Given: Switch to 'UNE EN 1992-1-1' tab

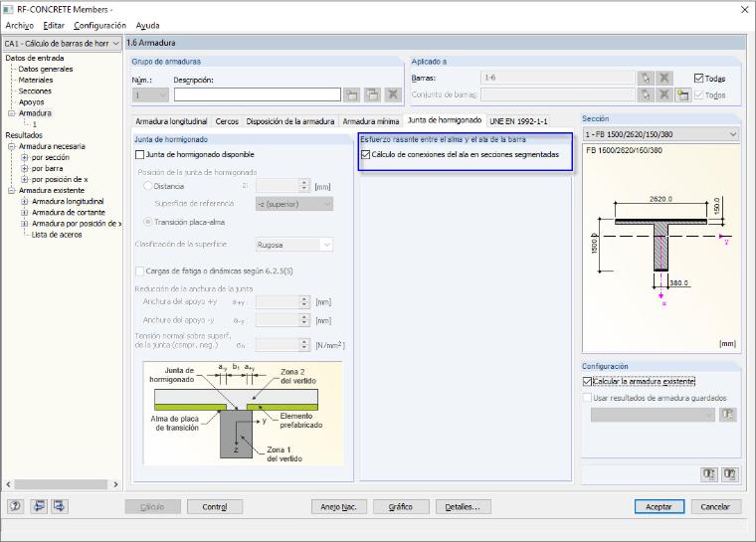Looking at the screenshot, I should click(x=518, y=121).
